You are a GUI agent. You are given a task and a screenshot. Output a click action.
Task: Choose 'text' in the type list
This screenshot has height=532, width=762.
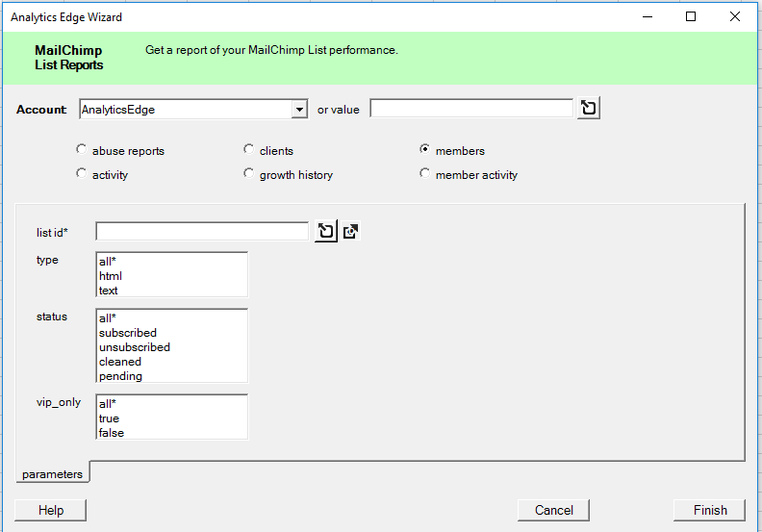pos(171,291)
